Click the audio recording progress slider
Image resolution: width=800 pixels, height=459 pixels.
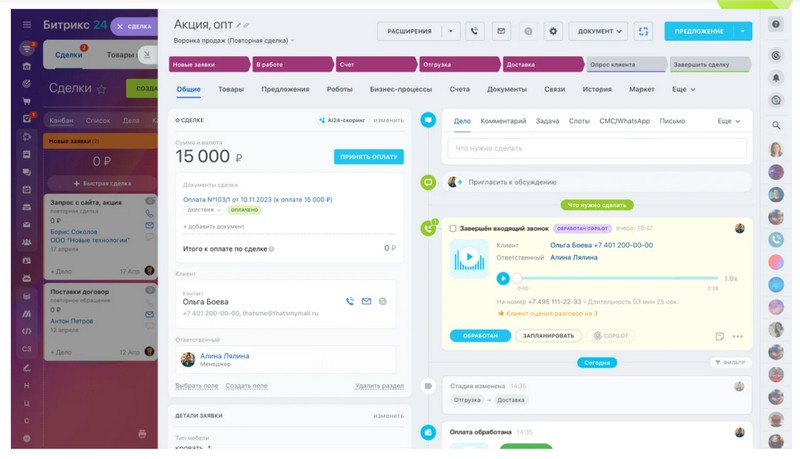click(x=616, y=279)
